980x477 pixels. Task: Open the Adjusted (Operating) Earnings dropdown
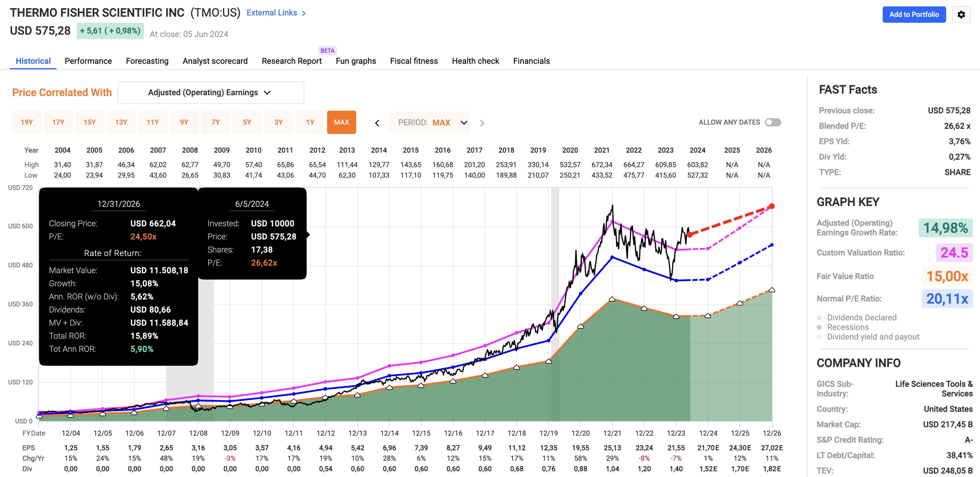click(x=210, y=92)
